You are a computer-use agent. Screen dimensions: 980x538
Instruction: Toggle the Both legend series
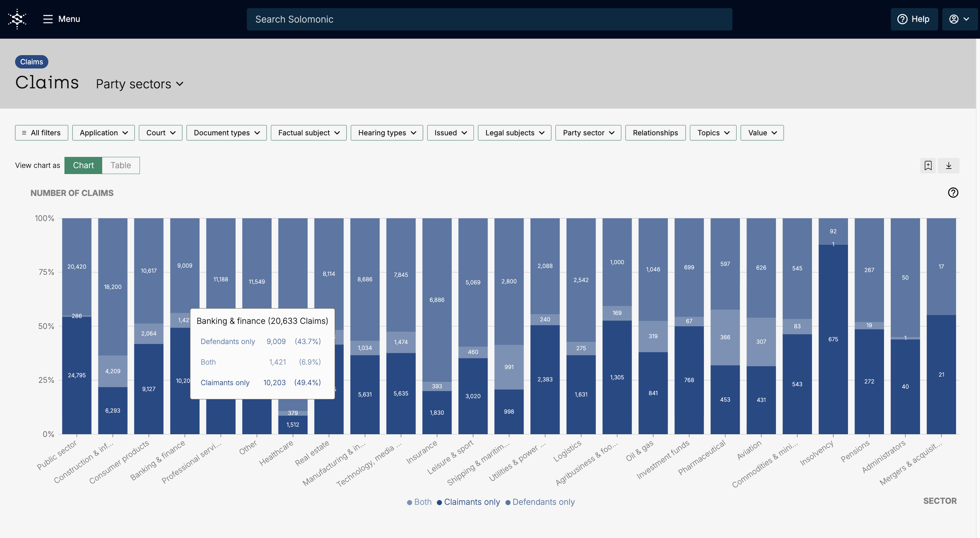[x=419, y=502]
